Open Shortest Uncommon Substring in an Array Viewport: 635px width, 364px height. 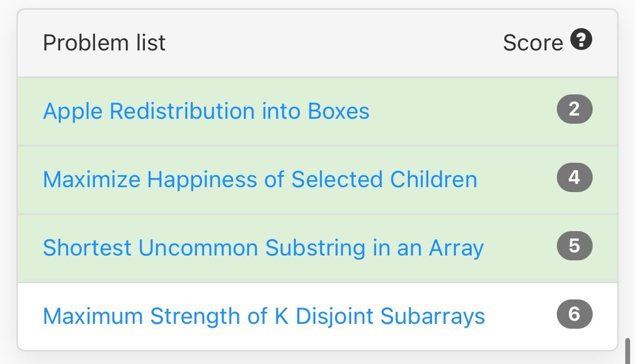tap(263, 248)
